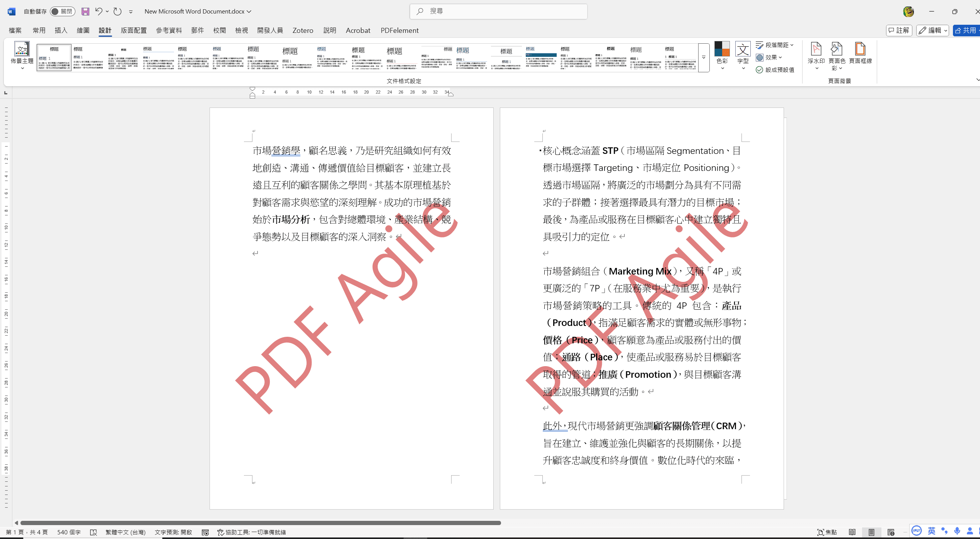Click the iFLY input method icon
Screen dimensions: 980x539
point(916,531)
